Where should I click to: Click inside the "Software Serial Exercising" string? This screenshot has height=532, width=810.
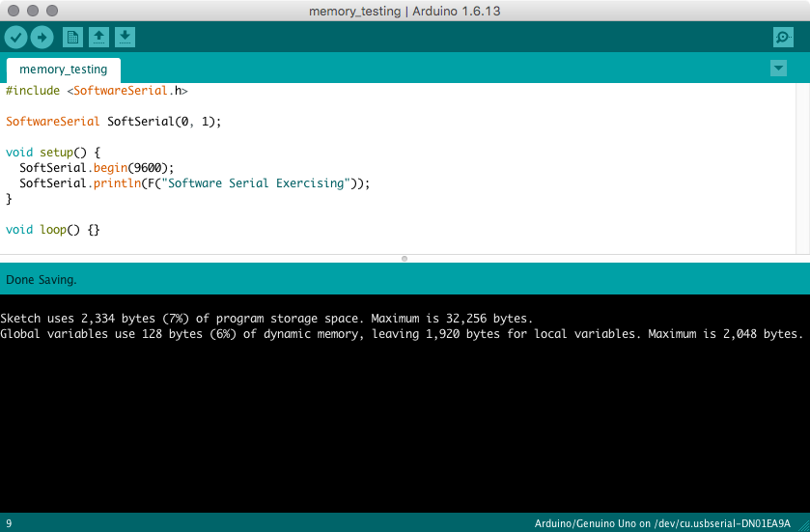tap(256, 182)
